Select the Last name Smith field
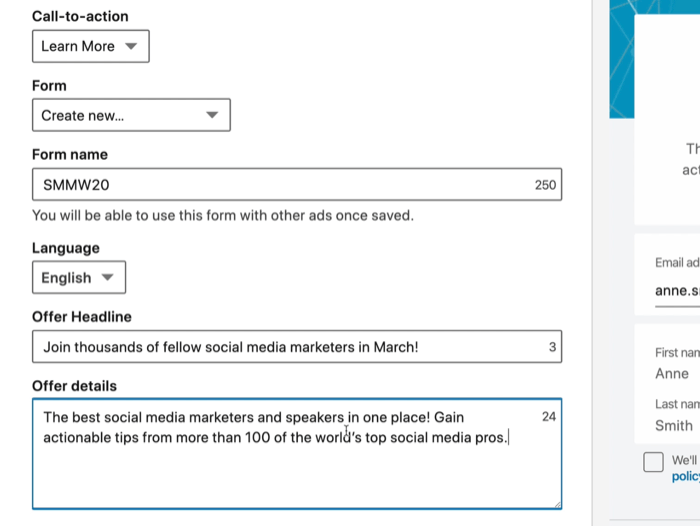The image size is (700, 526). [674, 425]
